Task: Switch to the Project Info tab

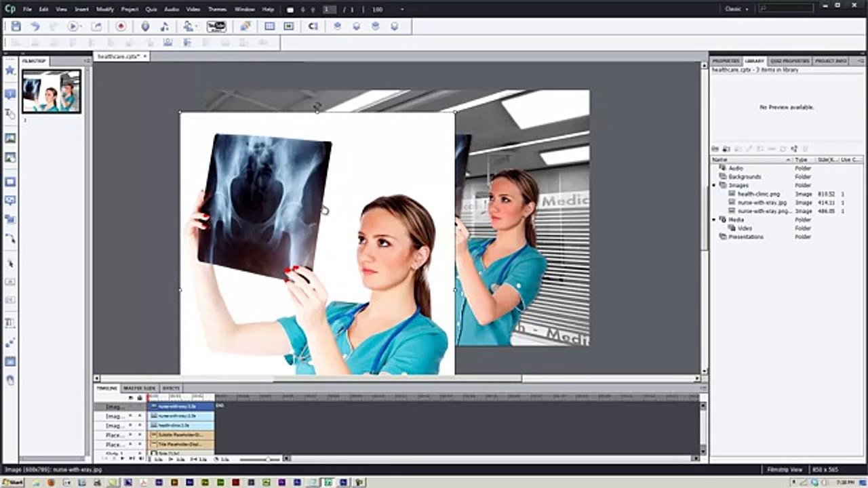Action: [831, 61]
